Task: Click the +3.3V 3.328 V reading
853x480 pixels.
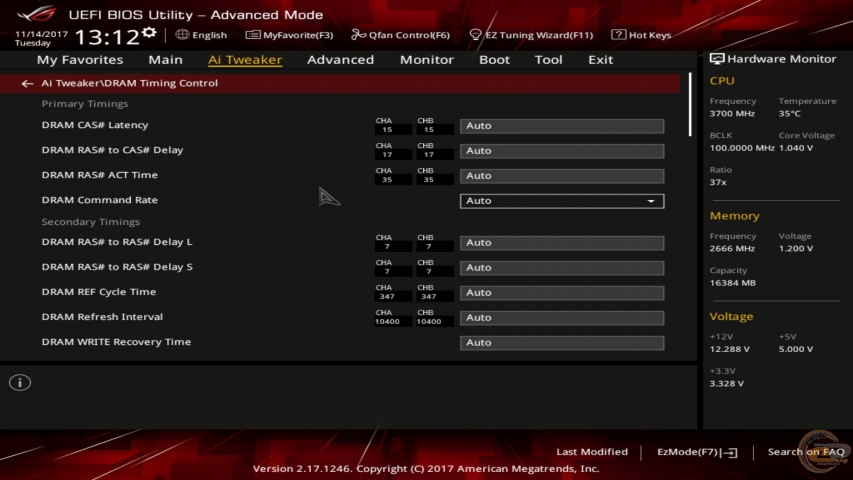Action: coord(727,384)
